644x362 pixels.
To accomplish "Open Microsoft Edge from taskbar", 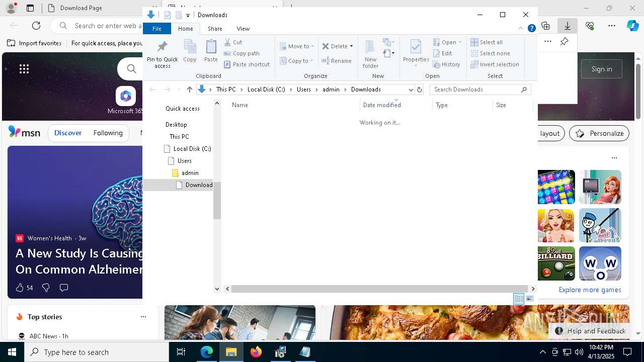I will (207, 352).
